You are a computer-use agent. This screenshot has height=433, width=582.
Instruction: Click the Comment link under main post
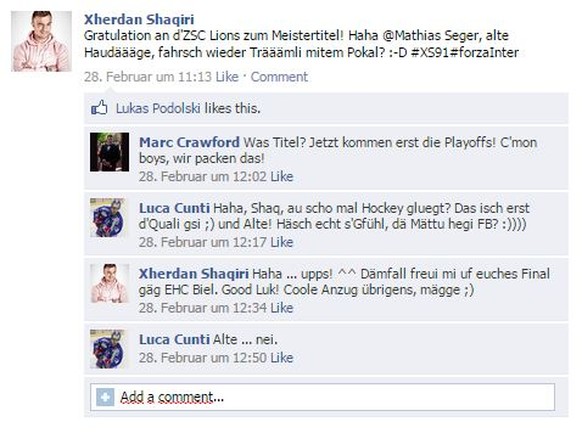pyautogui.click(x=279, y=77)
